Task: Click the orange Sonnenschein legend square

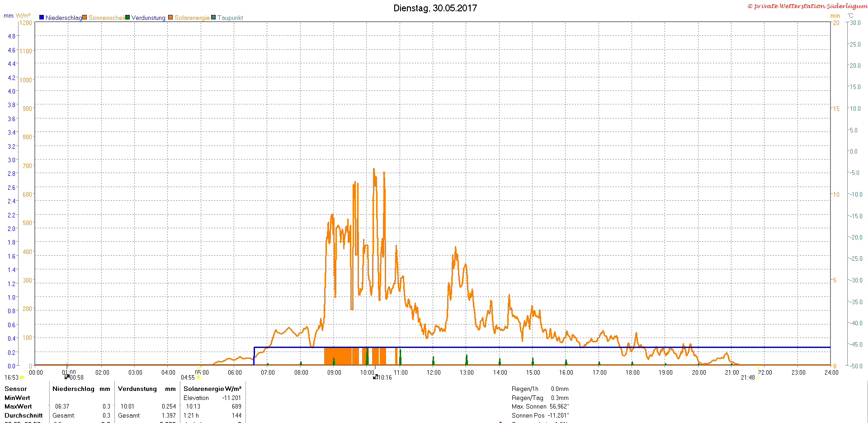Action: tap(85, 18)
